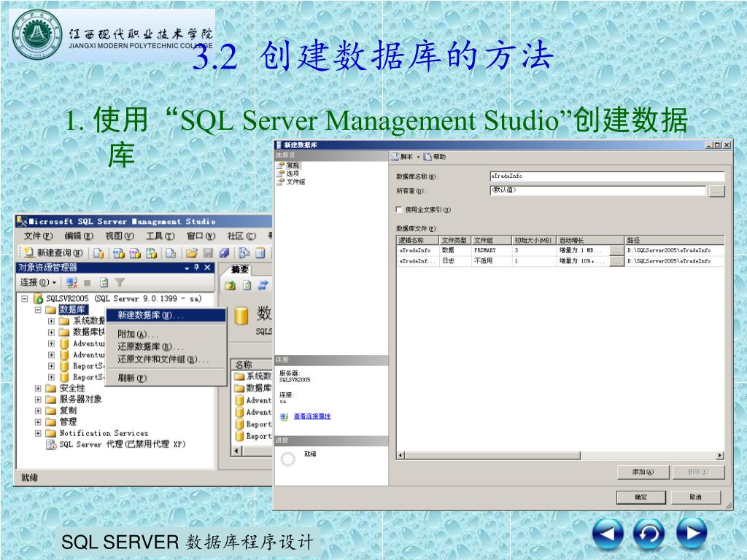Click the 数据库名称 field containing eTradeInfo
The width and height of the screenshot is (747, 560).
607,176
